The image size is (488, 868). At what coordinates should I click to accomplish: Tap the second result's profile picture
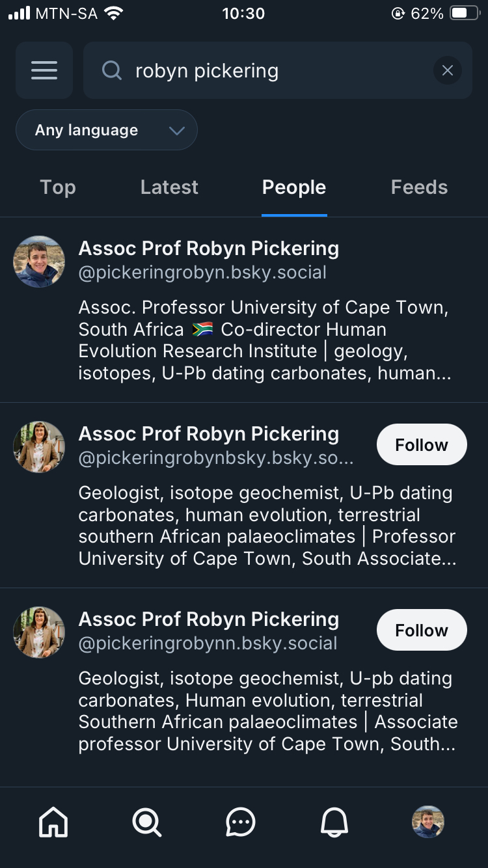[x=39, y=447]
